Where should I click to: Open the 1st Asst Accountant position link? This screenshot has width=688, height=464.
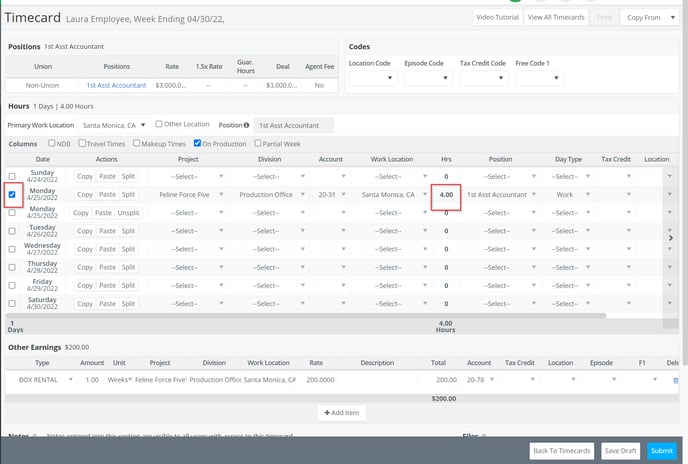point(116,85)
